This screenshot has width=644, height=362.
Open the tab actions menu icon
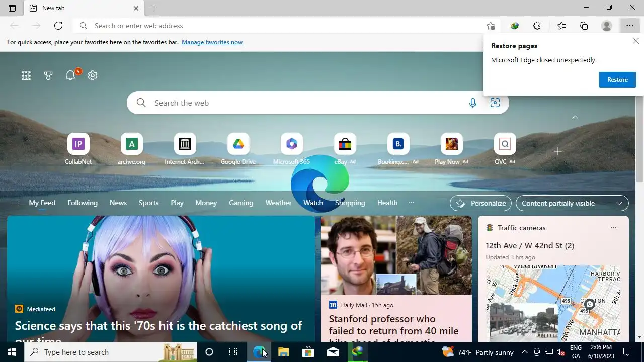pyautogui.click(x=12, y=8)
